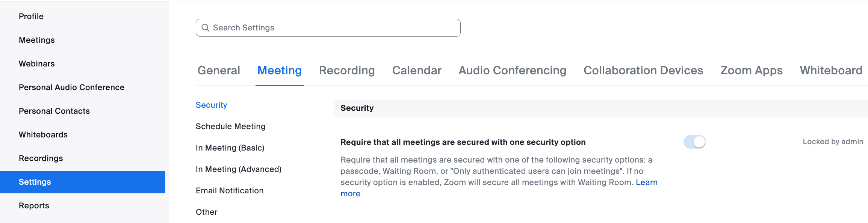Select In Meeting (Basic) settings section
Viewport: 868px width, 223px height.
tap(230, 148)
